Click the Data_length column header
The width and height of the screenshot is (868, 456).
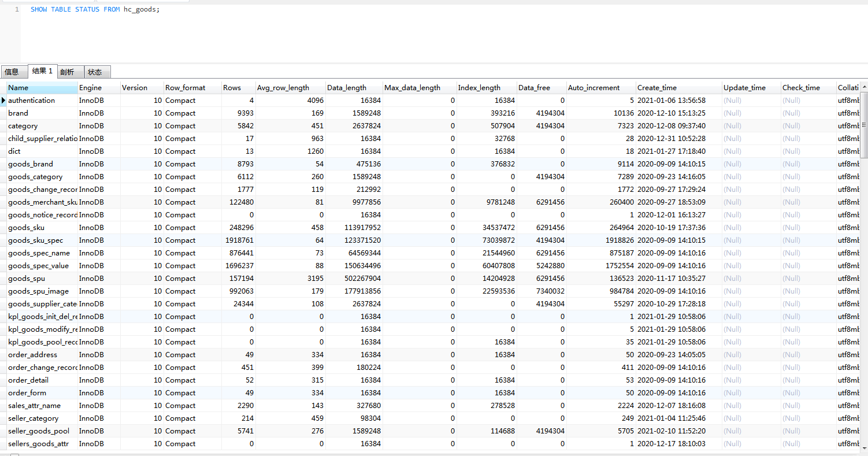click(354, 88)
